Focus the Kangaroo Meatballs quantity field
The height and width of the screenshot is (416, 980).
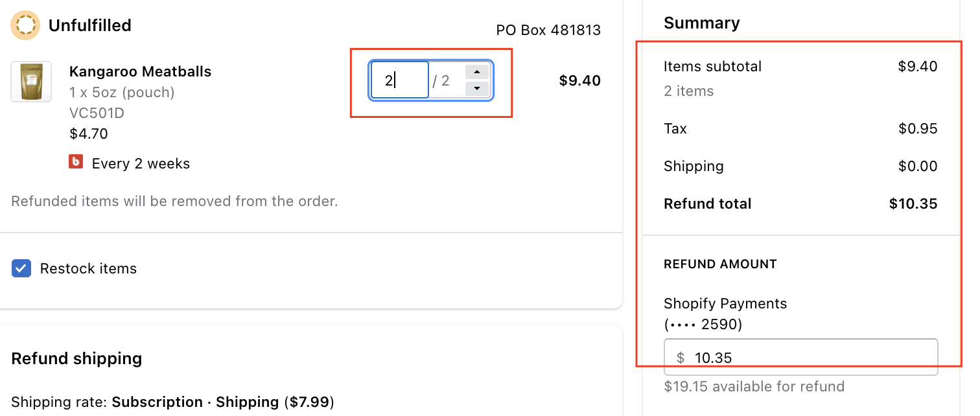click(399, 80)
